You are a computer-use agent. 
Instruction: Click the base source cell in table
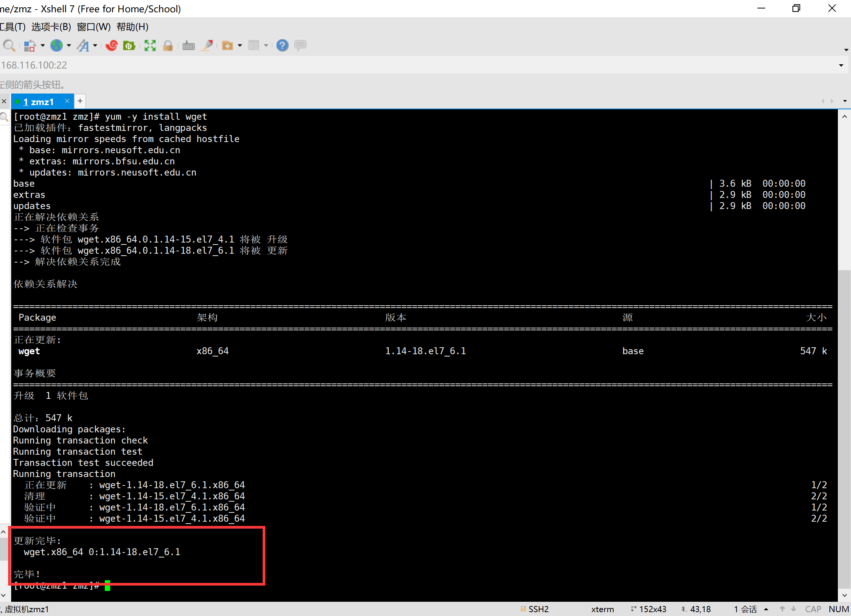click(x=633, y=351)
